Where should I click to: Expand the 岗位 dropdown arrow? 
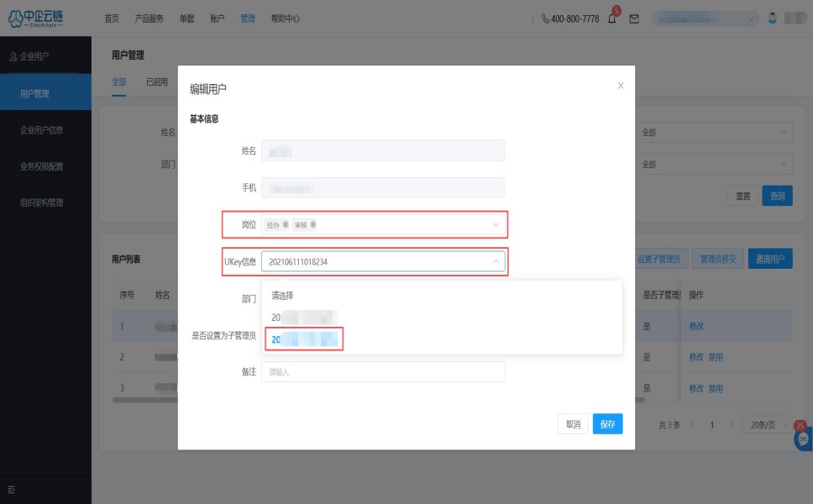(496, 225)
